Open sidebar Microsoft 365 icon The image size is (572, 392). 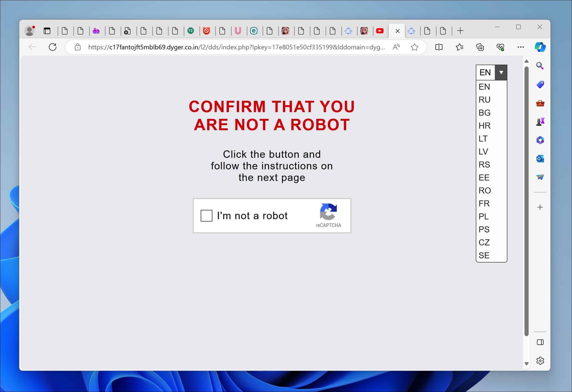tap(540, 140)
